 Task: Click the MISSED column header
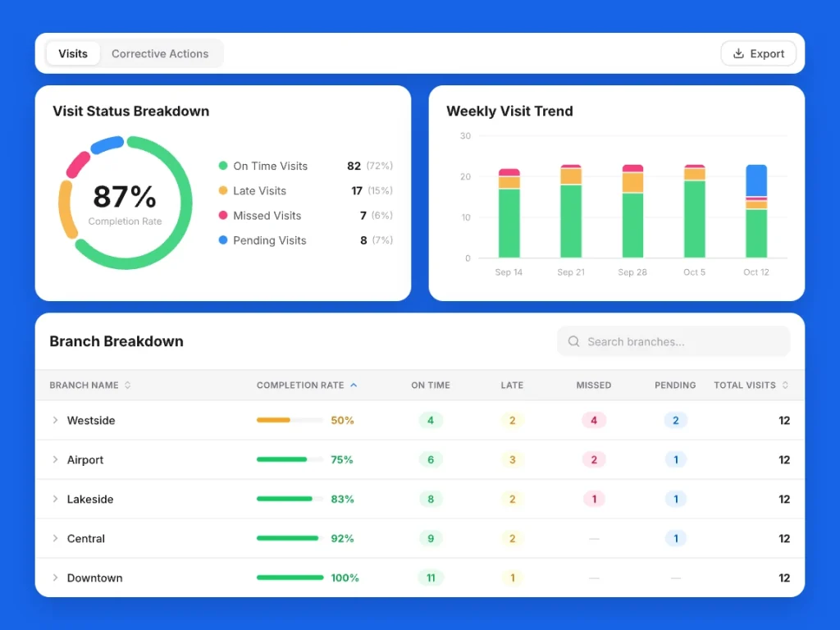pyautogui.click(x=594, y=386)
